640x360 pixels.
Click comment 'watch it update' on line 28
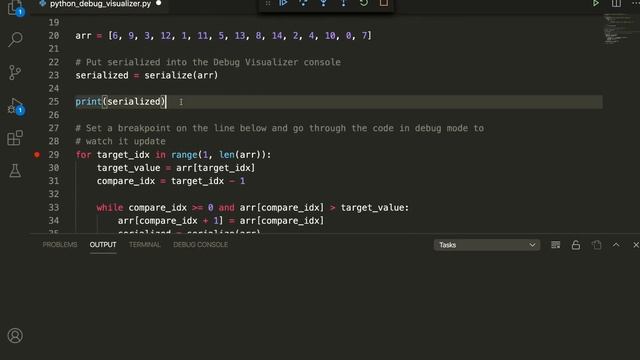coord(120,141)
